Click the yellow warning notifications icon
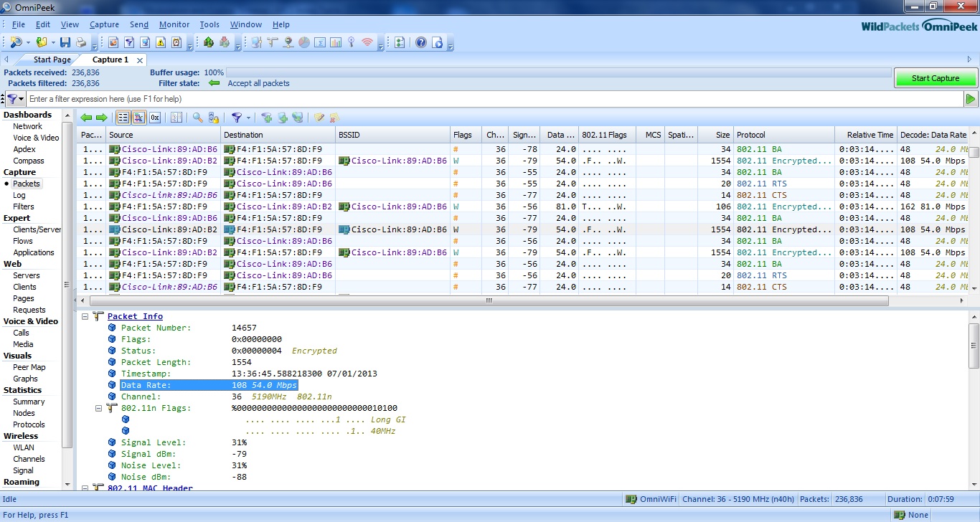Screen dimensions: 980x522 [161, 42]
